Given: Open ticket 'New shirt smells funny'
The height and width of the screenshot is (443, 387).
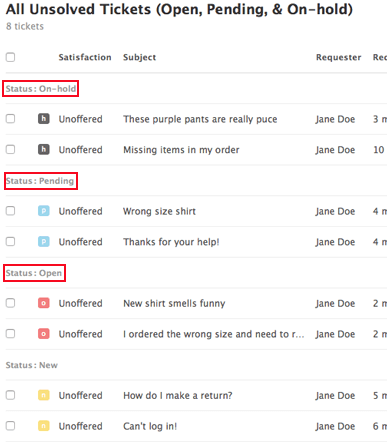Looking at the screenshot, I should coord(174,303).
